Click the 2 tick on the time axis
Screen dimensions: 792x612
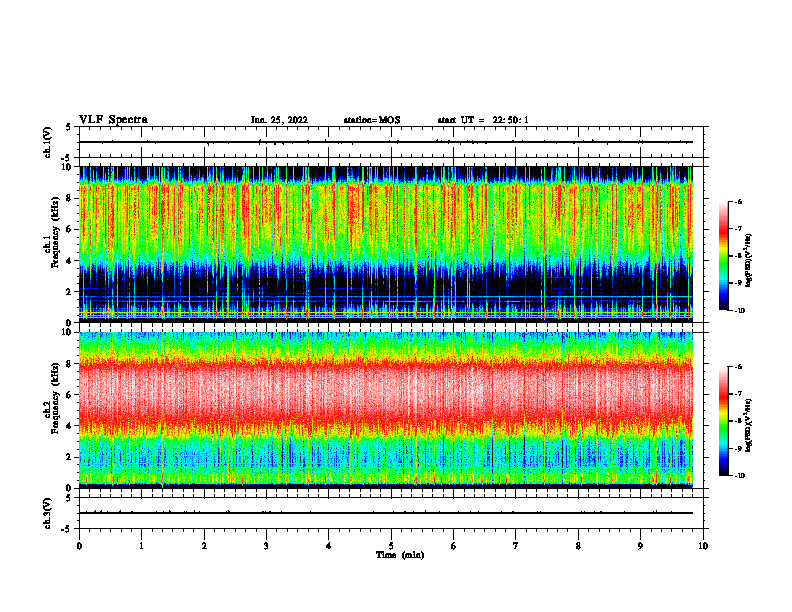204,546
